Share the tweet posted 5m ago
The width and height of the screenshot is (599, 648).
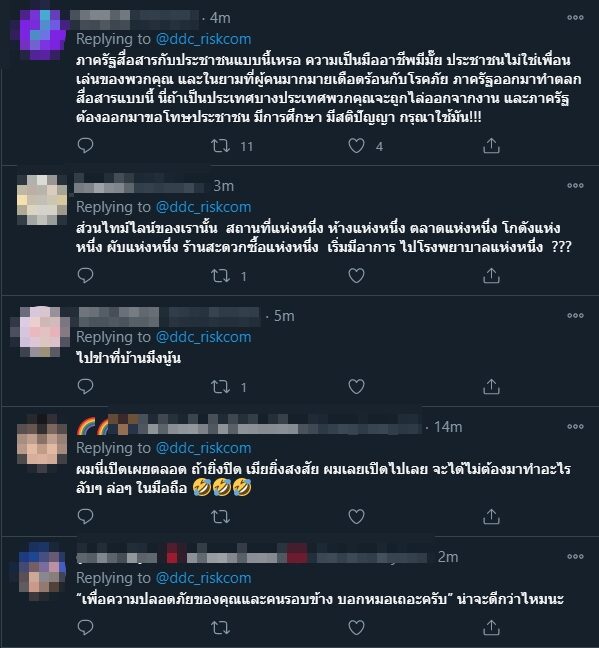click(x=491, y=387)
